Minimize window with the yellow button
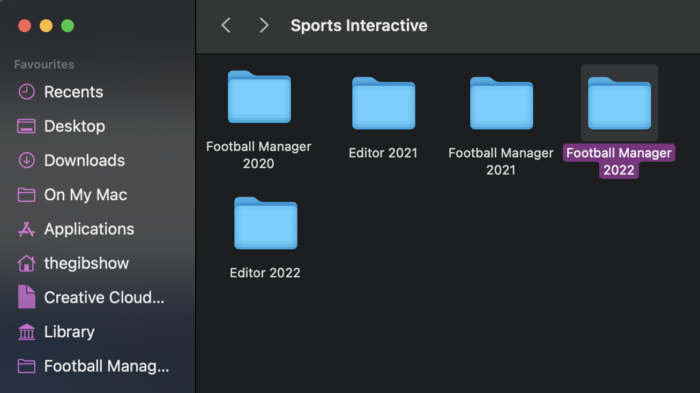 click(46, 25)
